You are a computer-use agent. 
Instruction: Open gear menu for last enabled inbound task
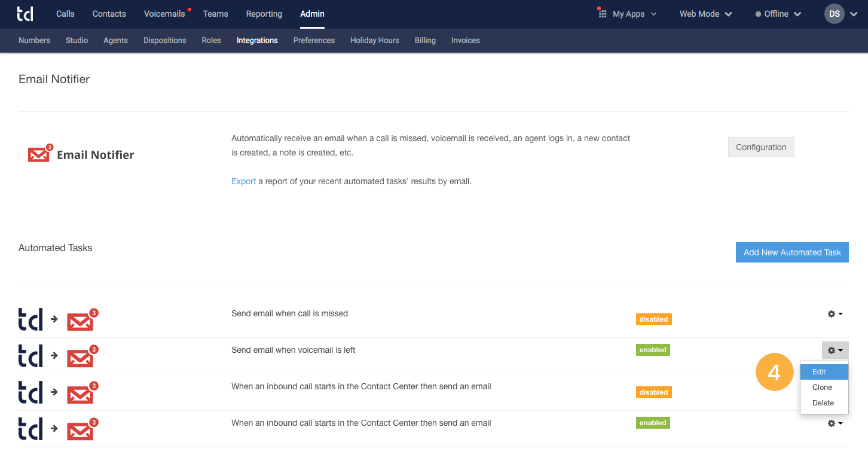pyautogui.click(x=835, y=423)
